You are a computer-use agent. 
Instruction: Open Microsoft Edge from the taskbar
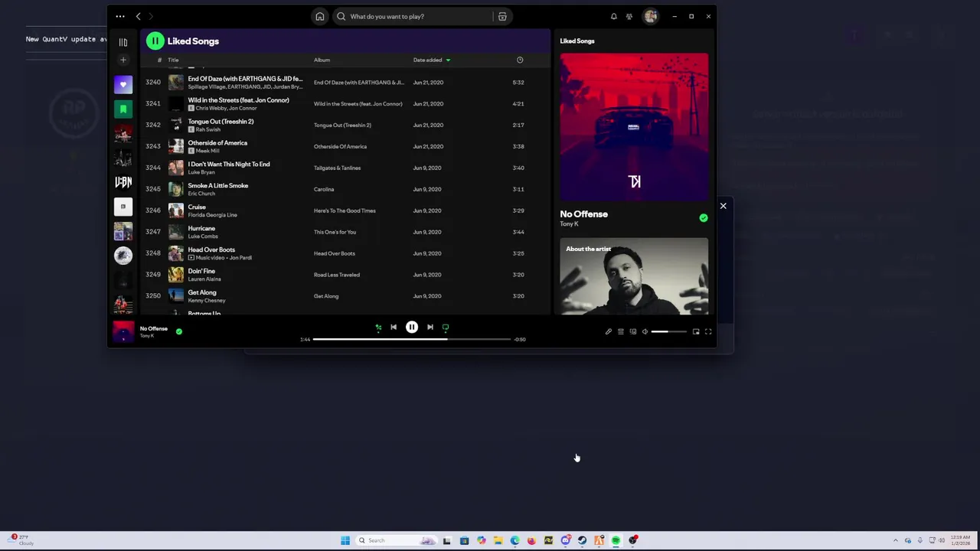coord(514,540)
